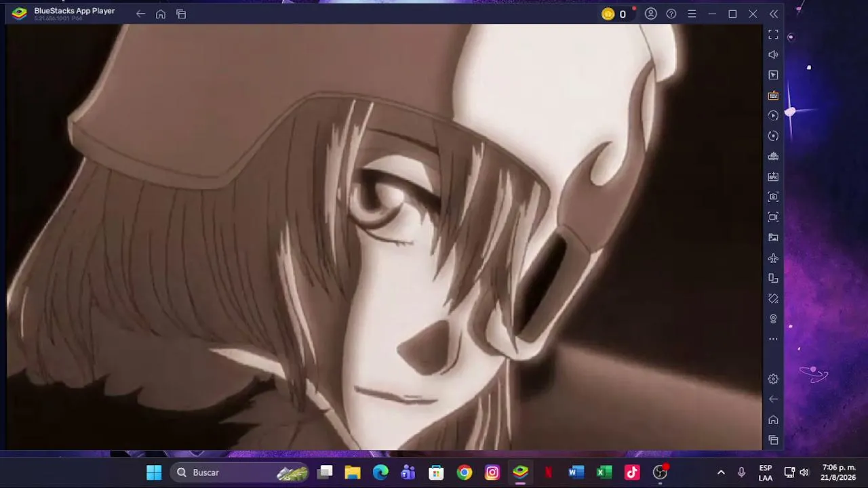Show recent apps from the top bar
The width and height of the screenshot is (868, 488).
(181, 14)
